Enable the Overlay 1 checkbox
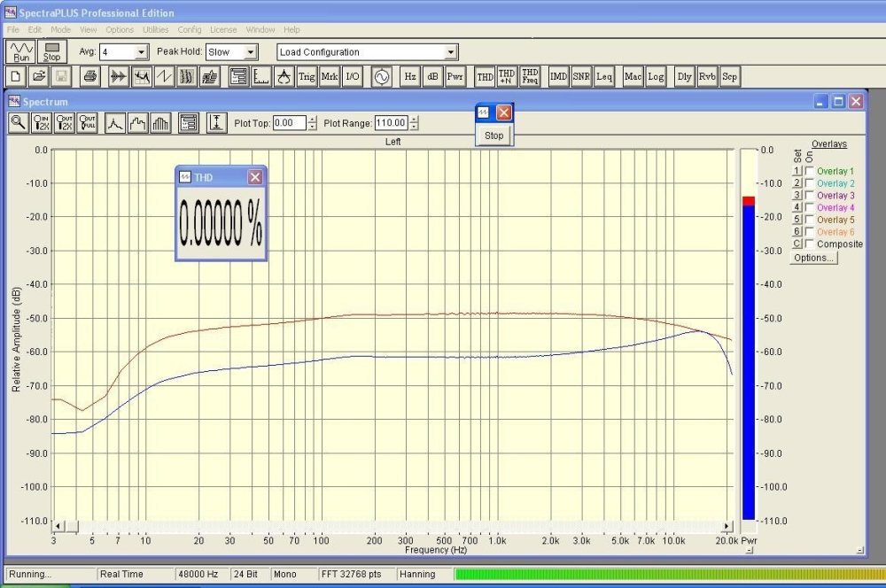886x588 pixels. pos(810,171)
